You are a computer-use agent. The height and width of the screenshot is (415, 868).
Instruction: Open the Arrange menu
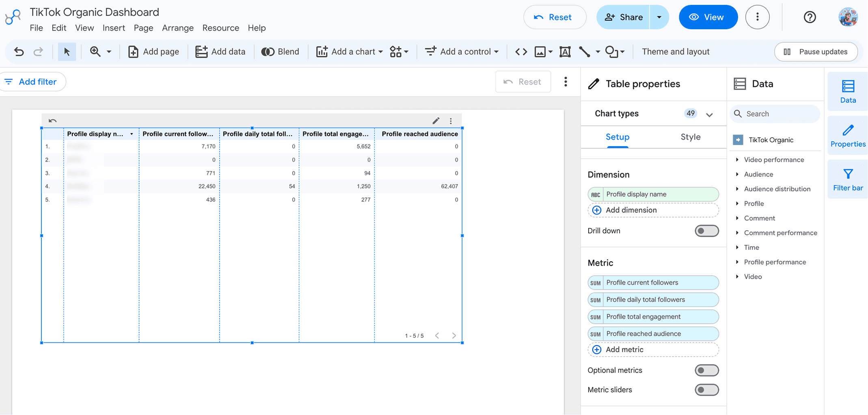click(178, 28)
